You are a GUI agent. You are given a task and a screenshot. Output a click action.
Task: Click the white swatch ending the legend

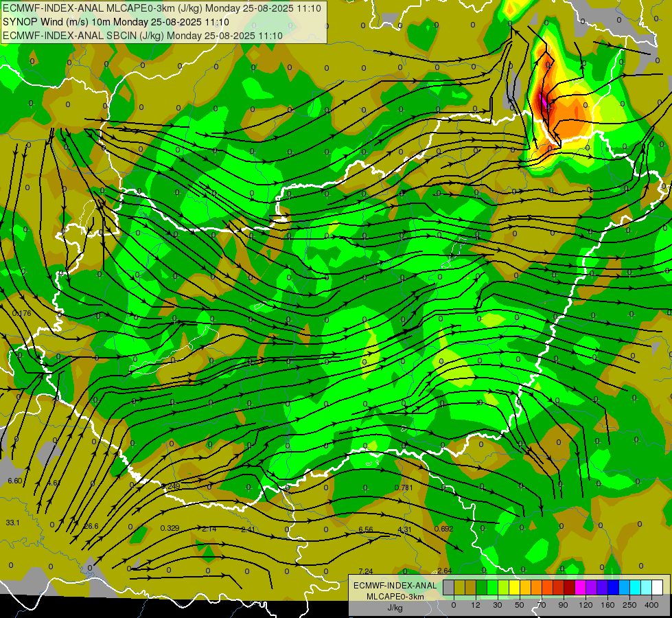[658, 588]
